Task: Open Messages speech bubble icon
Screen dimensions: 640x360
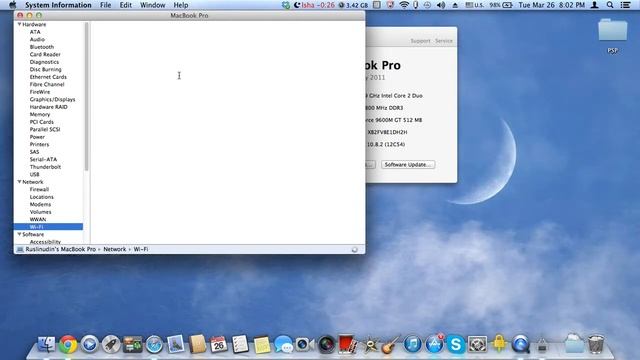Action: [x=283, y=344]
